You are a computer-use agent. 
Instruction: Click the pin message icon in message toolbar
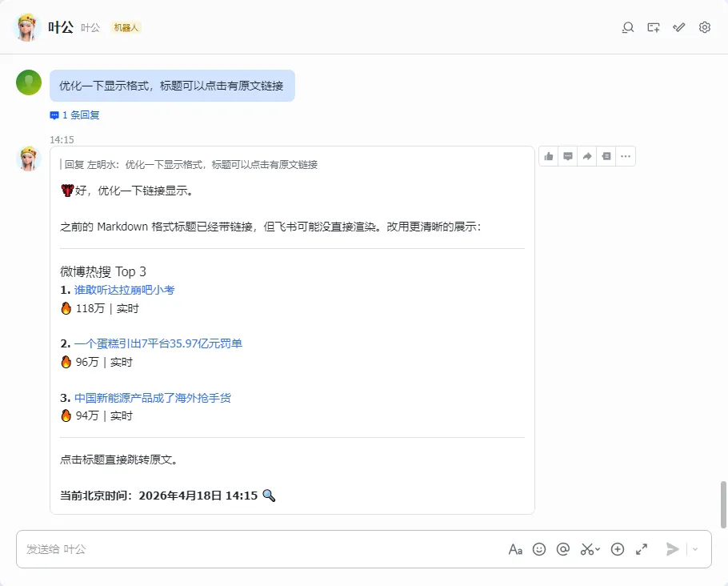pos(606,156)
